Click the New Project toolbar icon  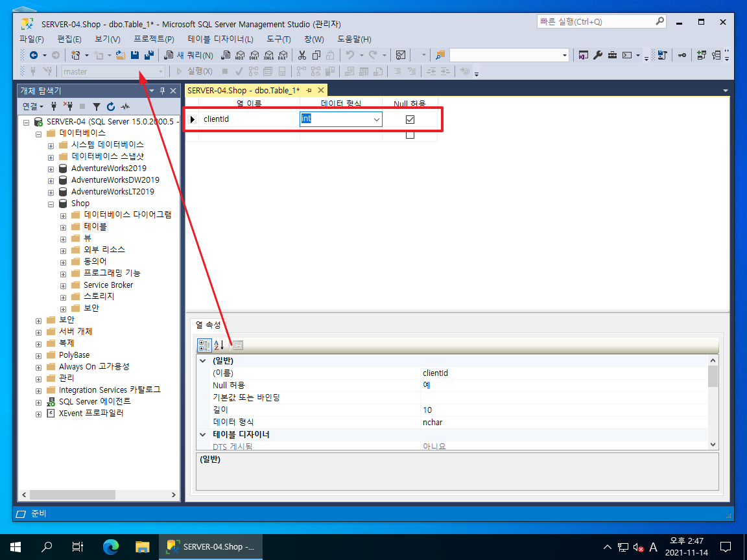pos(75,55)
